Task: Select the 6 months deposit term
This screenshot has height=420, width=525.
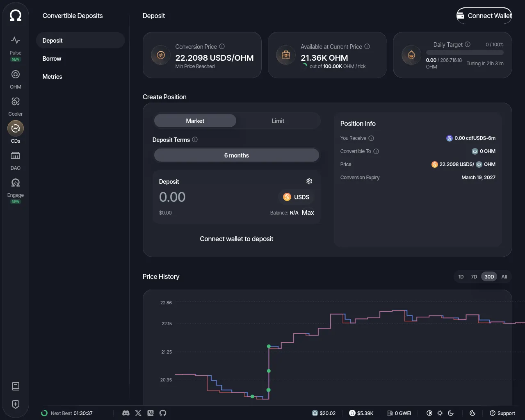Action: tap(237, 155)
